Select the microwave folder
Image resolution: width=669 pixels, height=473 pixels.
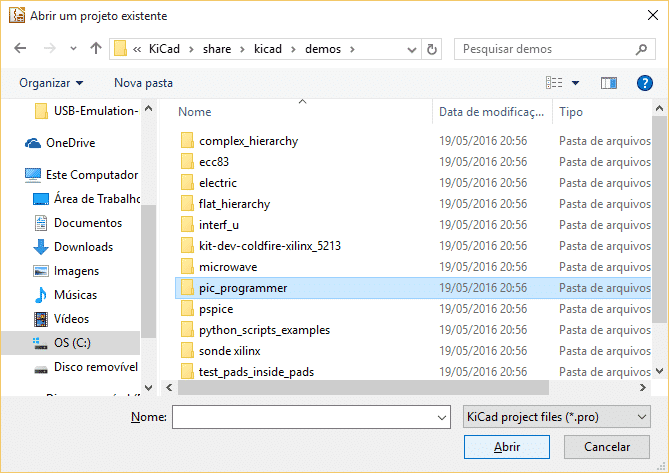413,267
